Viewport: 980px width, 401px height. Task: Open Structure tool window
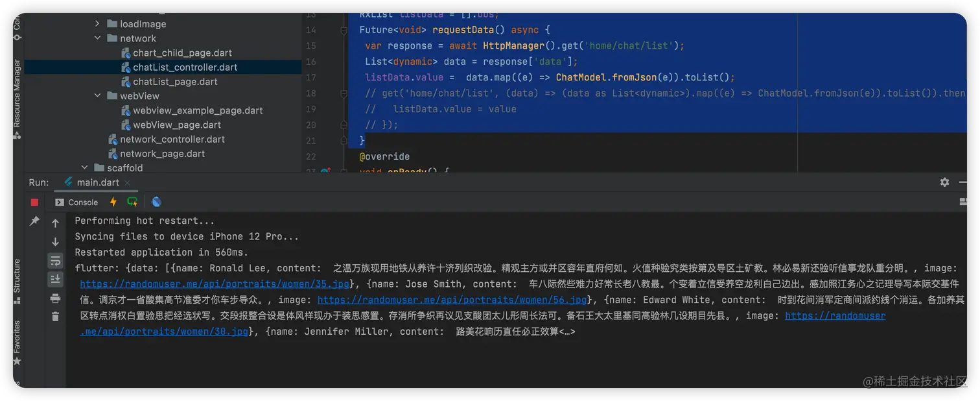[17, 281]
